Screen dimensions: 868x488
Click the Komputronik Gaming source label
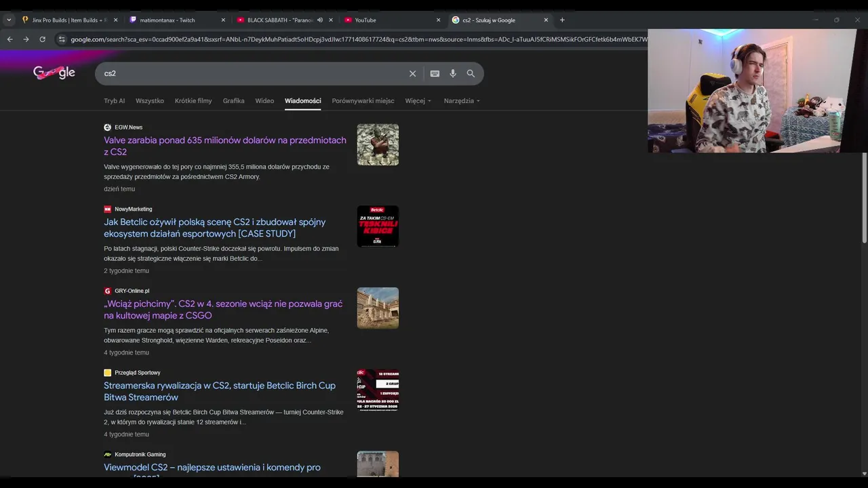pos(140,454)
